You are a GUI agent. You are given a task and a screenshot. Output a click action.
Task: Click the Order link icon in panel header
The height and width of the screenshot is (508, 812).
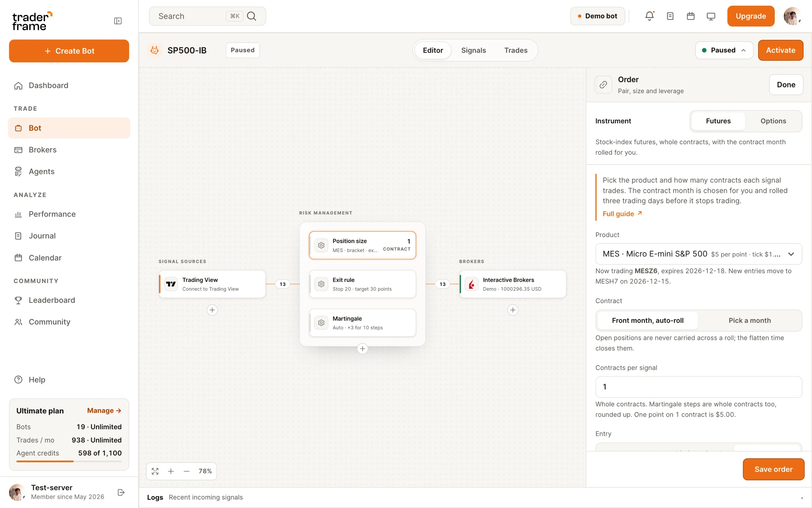click(x=603, y=85)
